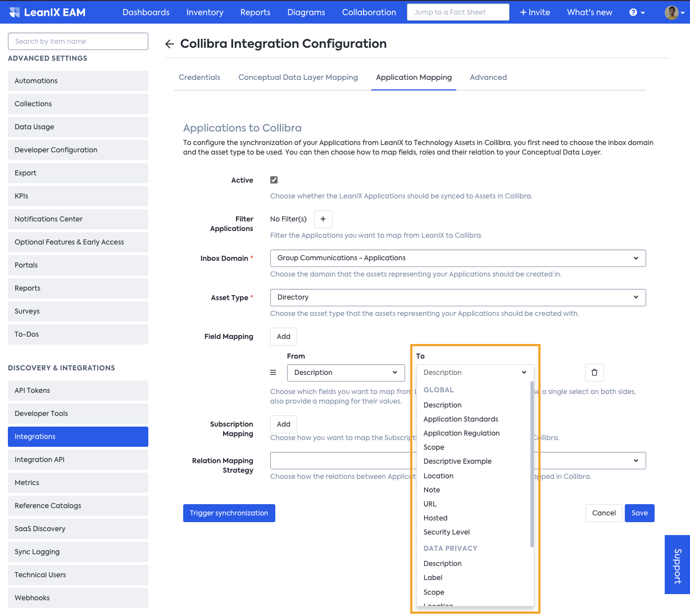
Task: Open the Support side tab
Action: [677, 564]
